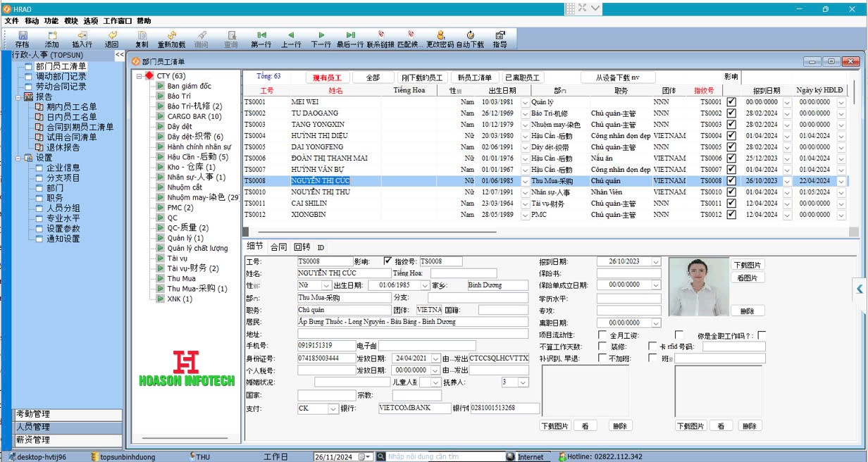
Task: Click the employee photo thumbnail
Action: coord(697,285)
